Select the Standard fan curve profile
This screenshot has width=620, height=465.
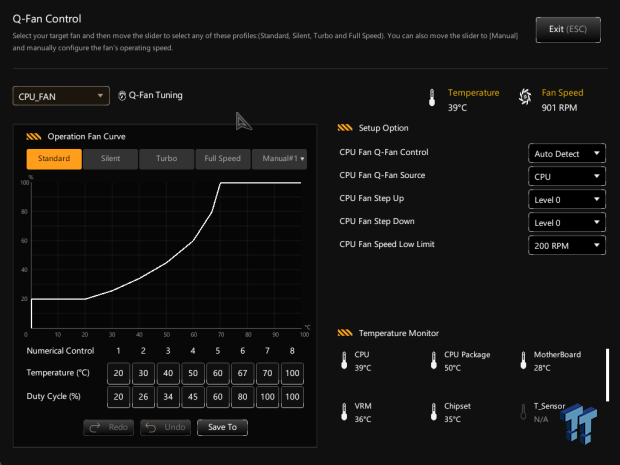click(54, 159)
